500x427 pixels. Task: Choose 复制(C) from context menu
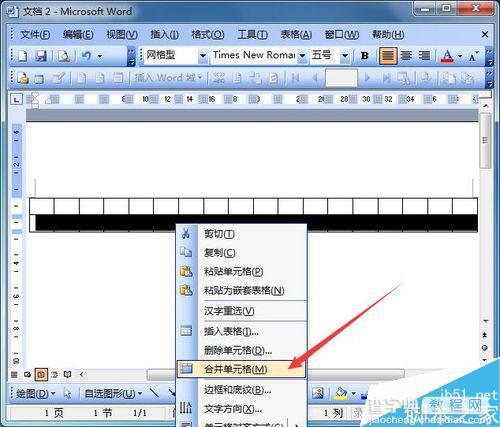[x=241, y=253]
